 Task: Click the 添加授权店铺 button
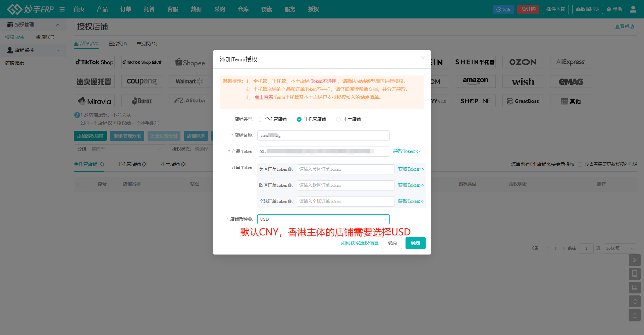[x=90, y=136]
